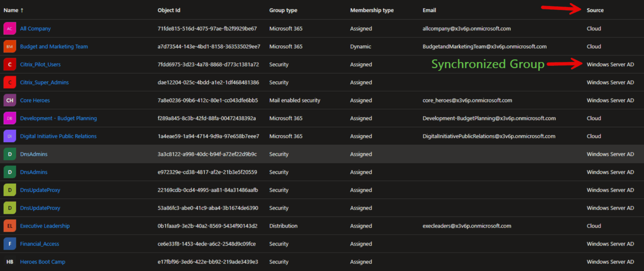Select object ID 7a8e0236-09b6-412c-80e1-cc043dfe6bb5

[208, 101]
